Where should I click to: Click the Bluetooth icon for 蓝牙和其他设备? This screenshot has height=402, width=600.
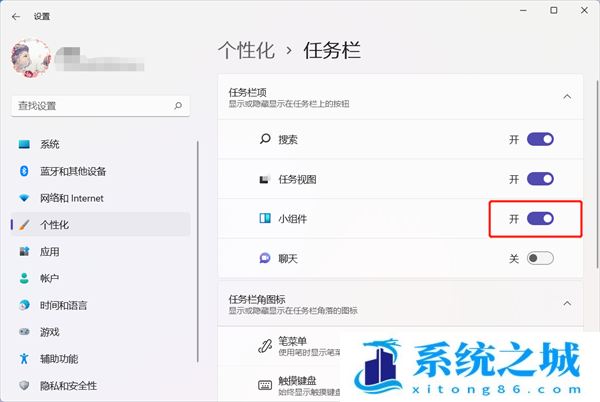point(24,171)
